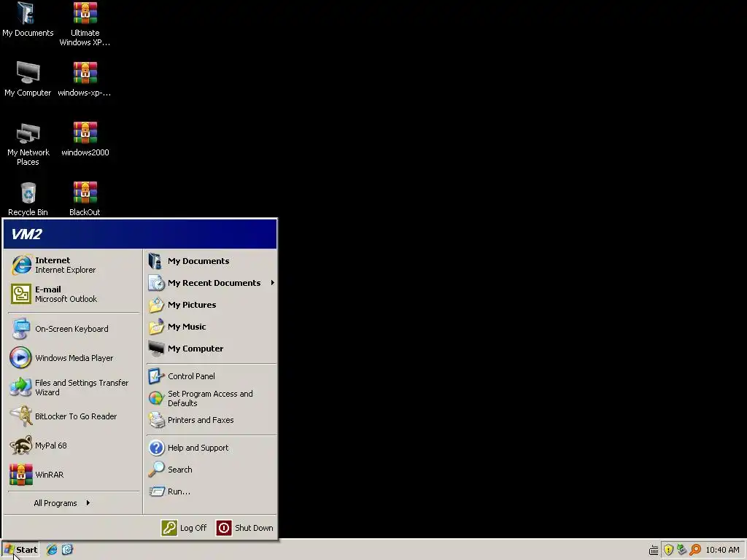Open Windows Media Player entry

74,358
